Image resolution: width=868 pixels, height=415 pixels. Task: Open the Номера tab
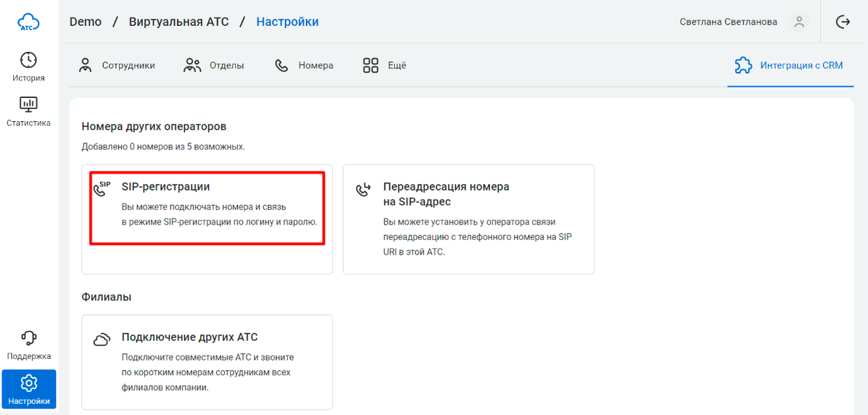click(x=304, y=66)
